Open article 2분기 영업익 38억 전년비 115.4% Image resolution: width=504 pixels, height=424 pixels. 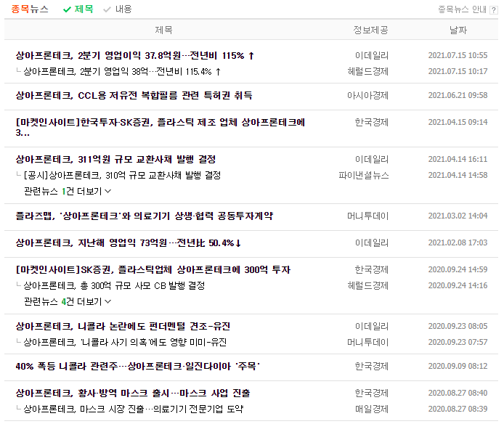pyautogui.click(x=122, y=71)
